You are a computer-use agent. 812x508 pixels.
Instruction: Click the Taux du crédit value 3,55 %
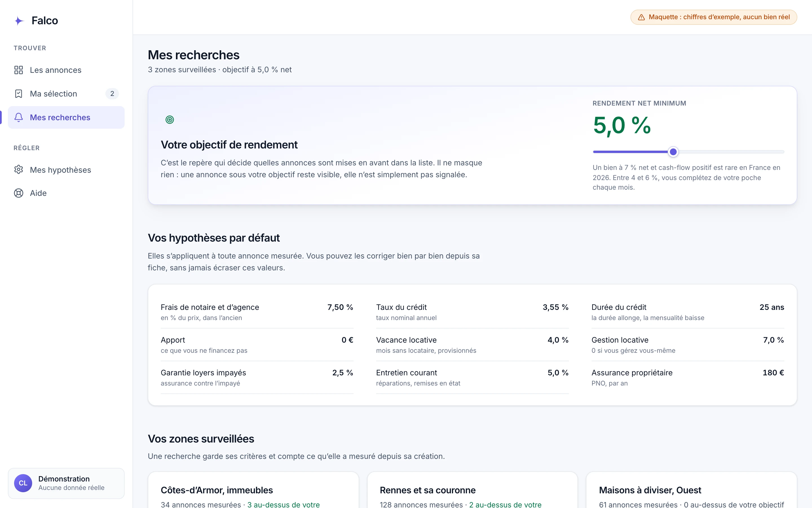[x=556, y=307]
